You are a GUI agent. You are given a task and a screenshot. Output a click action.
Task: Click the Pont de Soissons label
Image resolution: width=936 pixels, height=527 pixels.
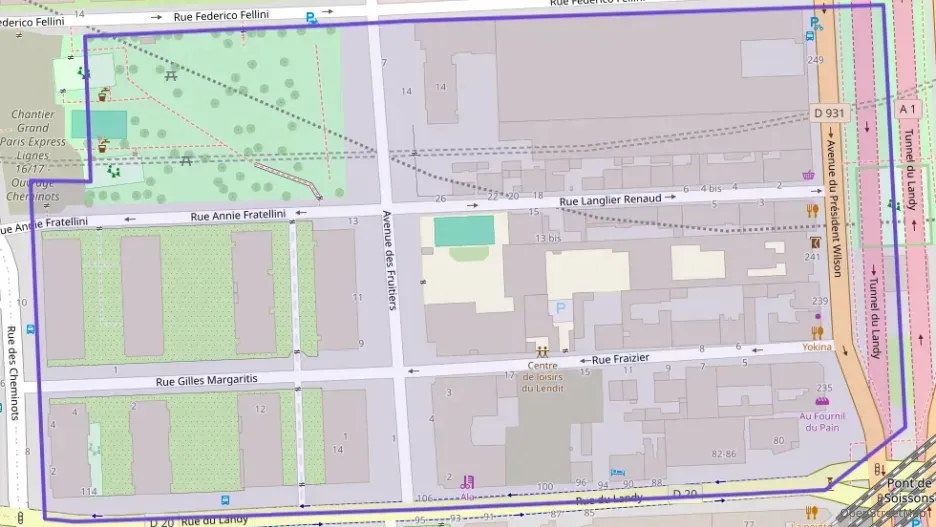tap(908, 489)
